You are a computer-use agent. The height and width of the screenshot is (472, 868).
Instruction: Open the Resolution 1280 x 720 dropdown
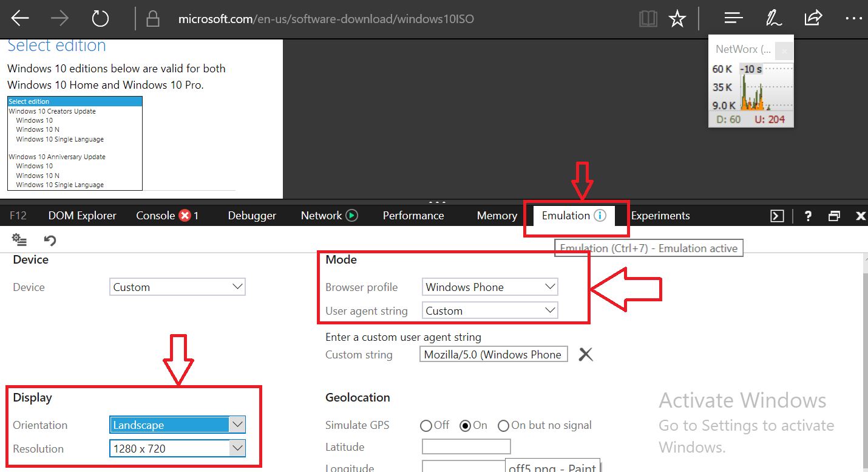coord(178,449)
